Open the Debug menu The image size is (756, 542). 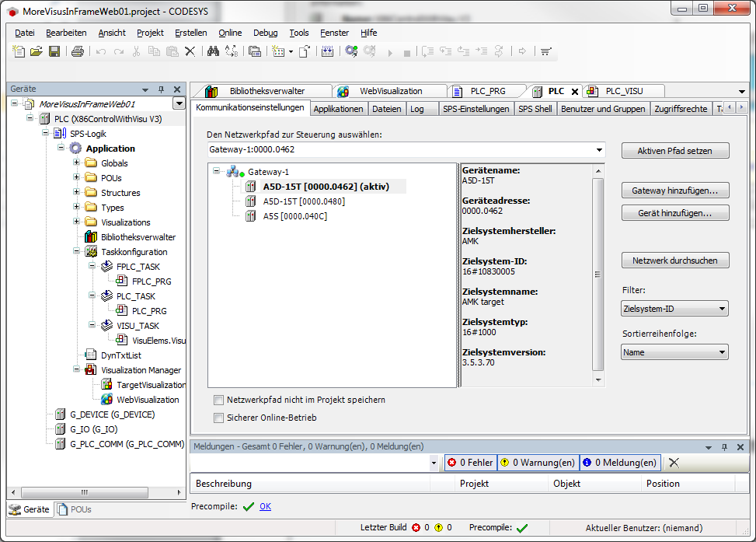(x=265, y=33)
